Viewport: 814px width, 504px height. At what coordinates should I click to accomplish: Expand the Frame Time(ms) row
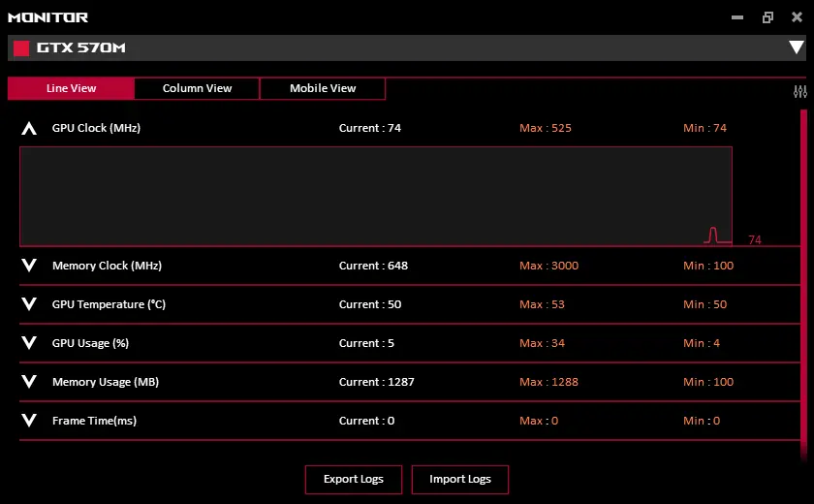click(x=29, y=421)
